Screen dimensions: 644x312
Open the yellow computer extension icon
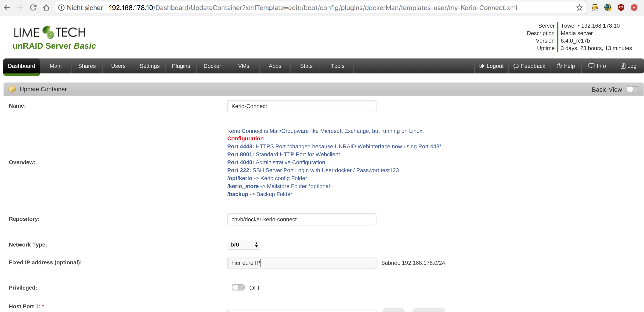tap(595, 8)
